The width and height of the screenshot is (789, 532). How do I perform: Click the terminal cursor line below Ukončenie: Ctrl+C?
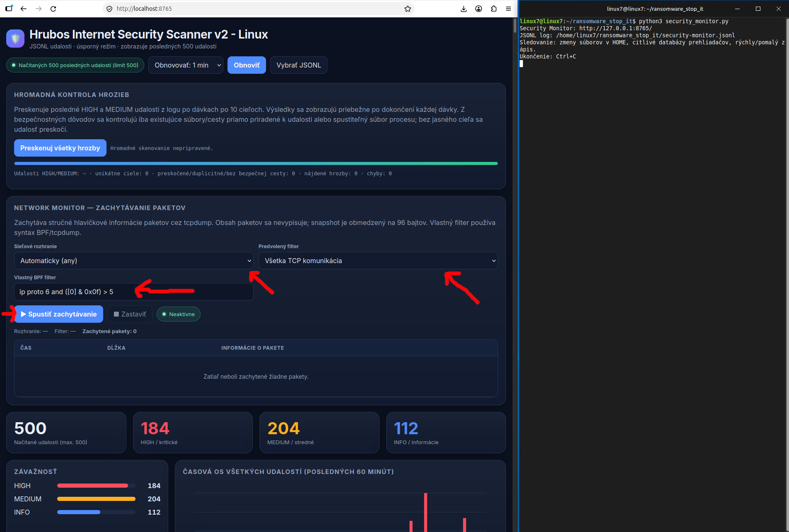point(521,63)
